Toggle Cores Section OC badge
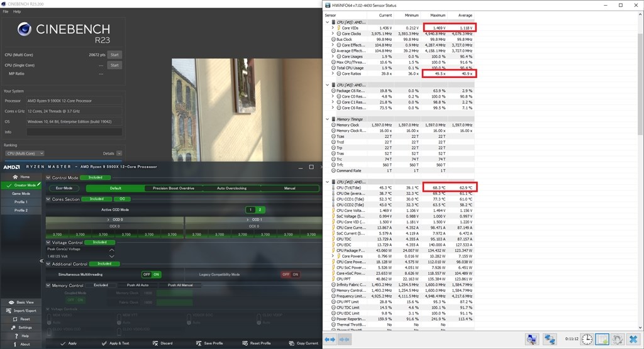 [x=123, y=199]
